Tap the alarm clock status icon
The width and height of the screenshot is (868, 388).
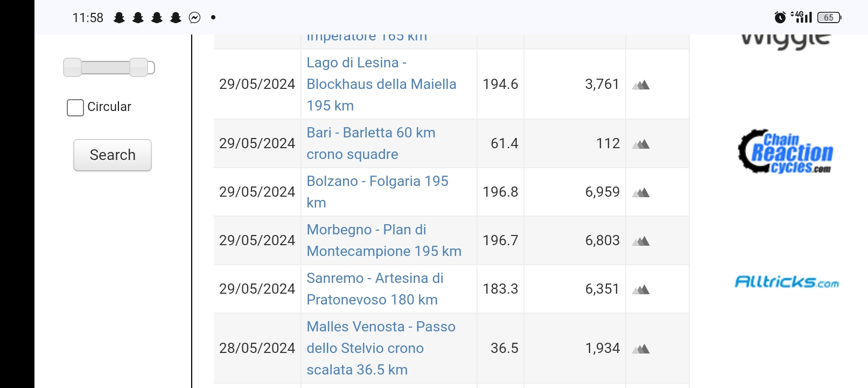pyautogui.click(x=780, y=18)
